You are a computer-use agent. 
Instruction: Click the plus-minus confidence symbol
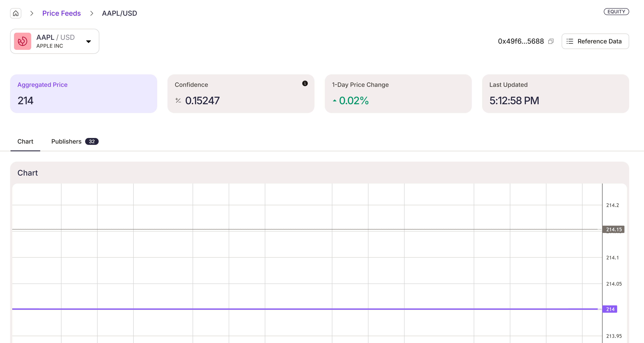point(178,101)
